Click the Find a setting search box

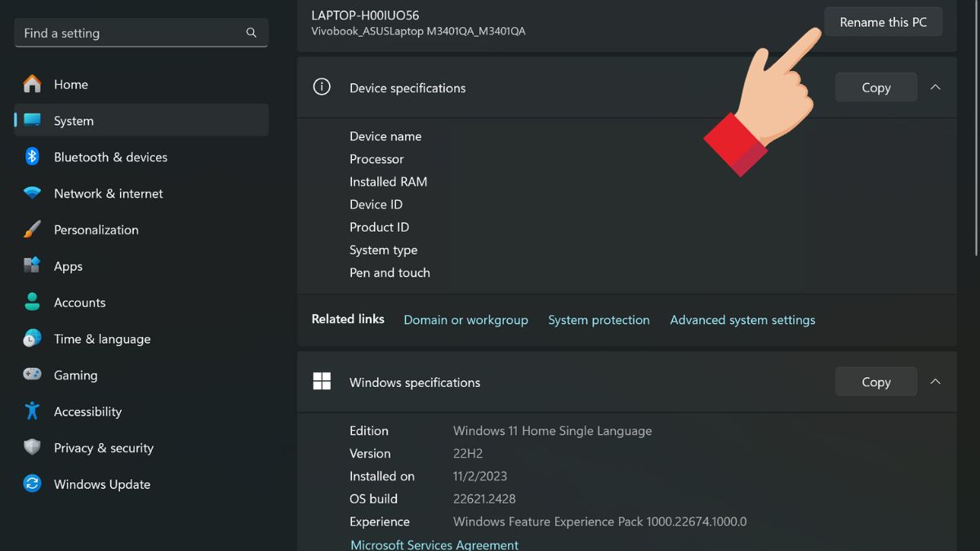[131, 33]
